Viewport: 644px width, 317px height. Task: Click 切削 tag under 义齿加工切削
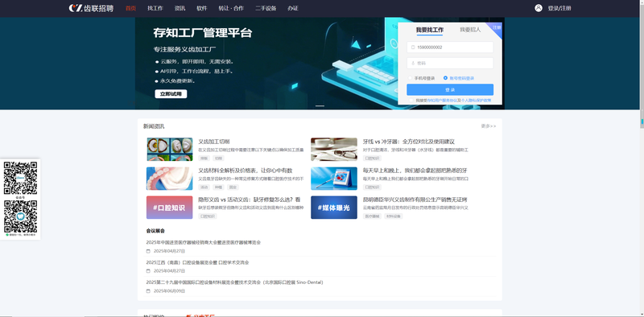coord(218,158)
